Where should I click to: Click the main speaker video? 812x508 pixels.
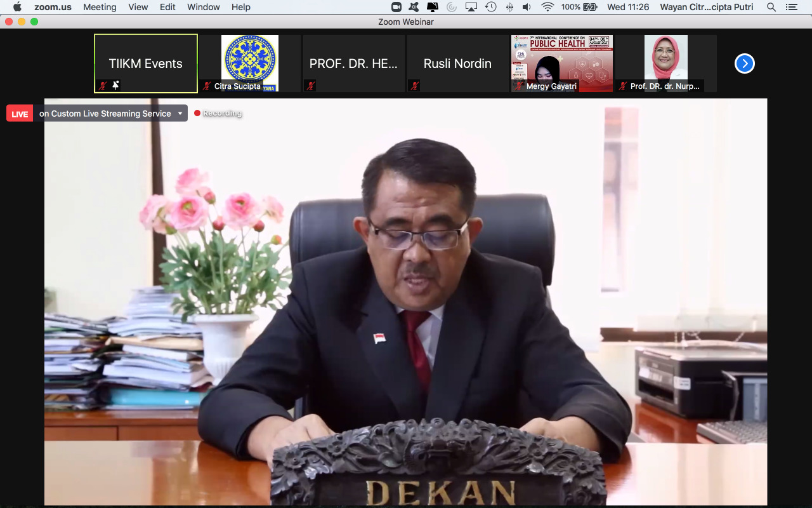pyautogui.click(x=406, y=302)
